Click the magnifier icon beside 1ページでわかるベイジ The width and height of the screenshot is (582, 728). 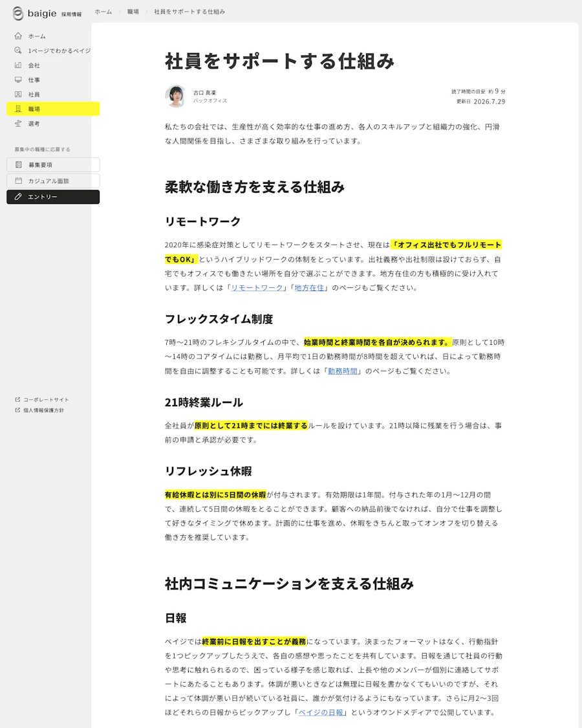pos(18,50)
